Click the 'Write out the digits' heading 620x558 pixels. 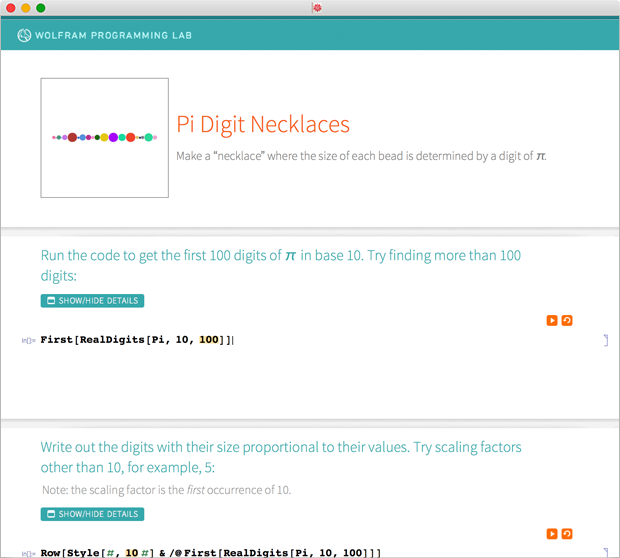[281, 457]
